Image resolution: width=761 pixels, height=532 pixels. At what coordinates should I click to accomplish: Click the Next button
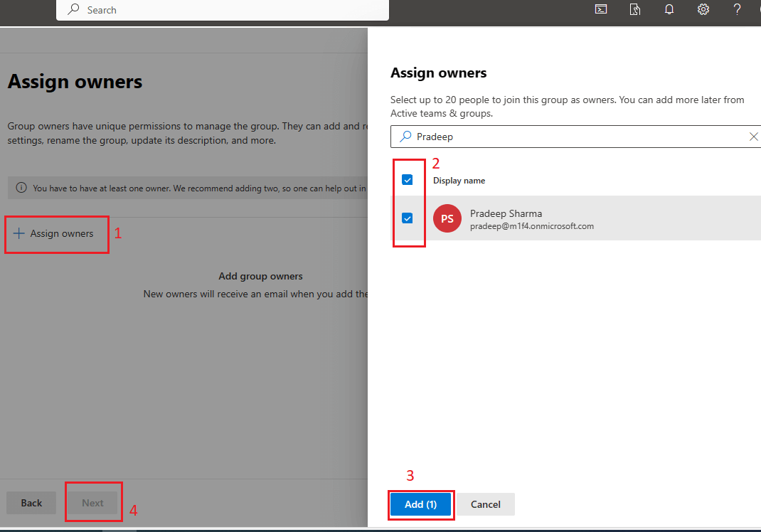[x=92, y=503]
